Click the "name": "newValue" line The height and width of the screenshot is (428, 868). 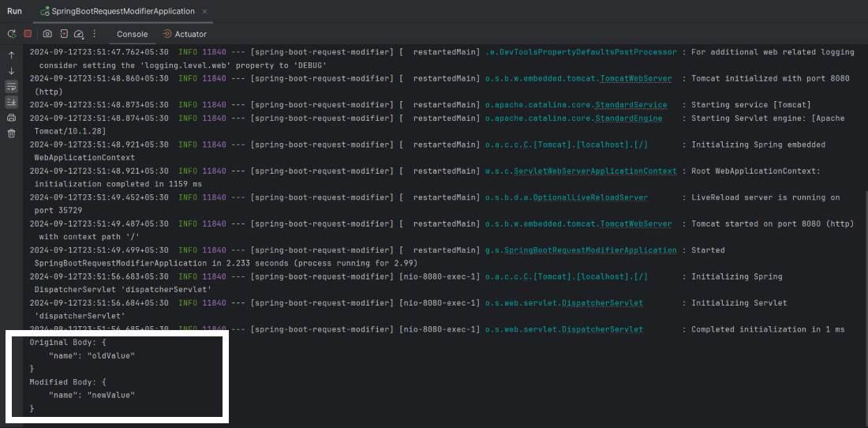click(92, 396)
